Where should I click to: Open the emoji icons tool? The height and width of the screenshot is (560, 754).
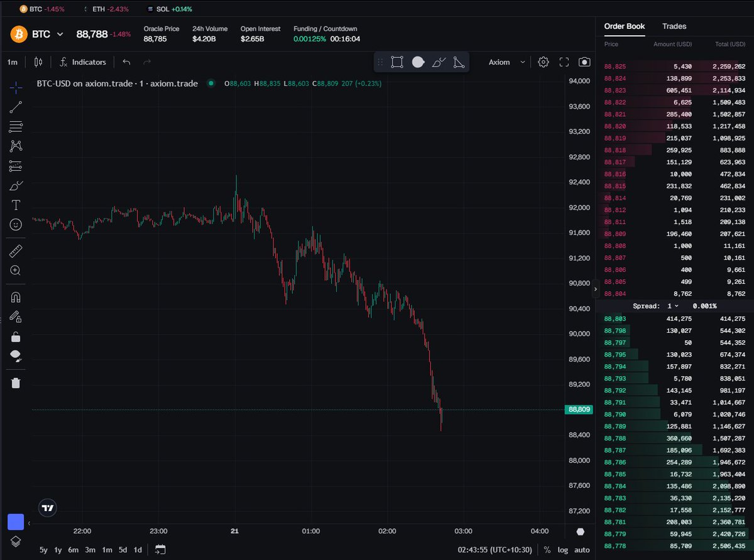pos(16,224)
